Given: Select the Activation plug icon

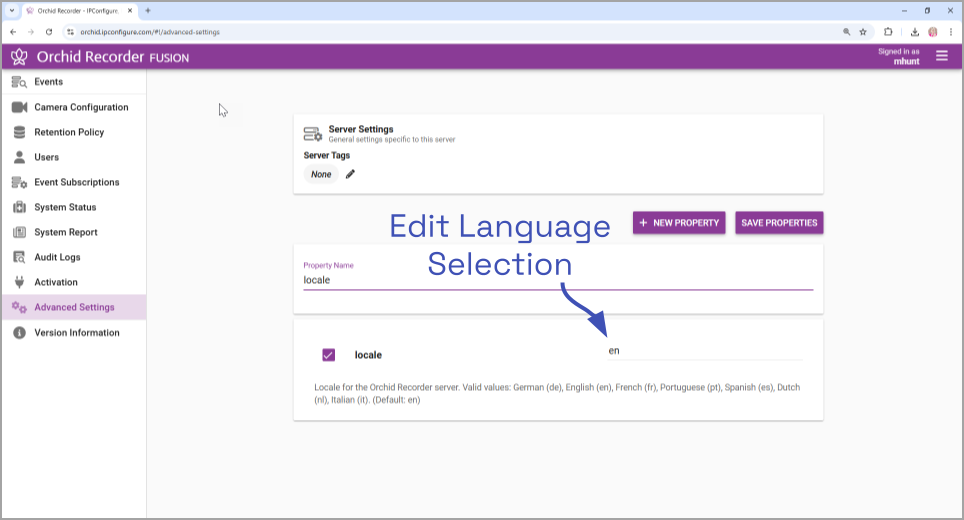Looking at the screenshot, I should (x=19, y=282).
